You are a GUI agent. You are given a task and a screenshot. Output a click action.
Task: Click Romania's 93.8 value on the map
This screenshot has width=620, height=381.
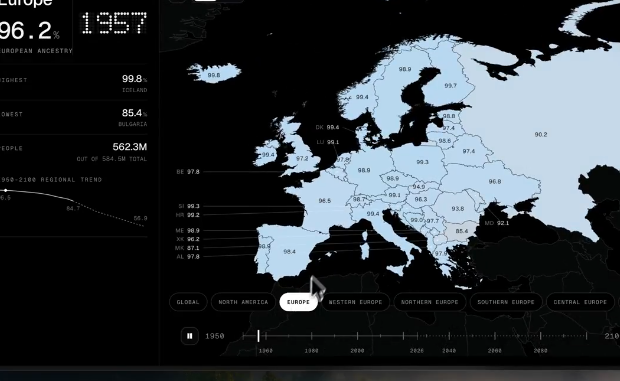[x=457, y=208]
